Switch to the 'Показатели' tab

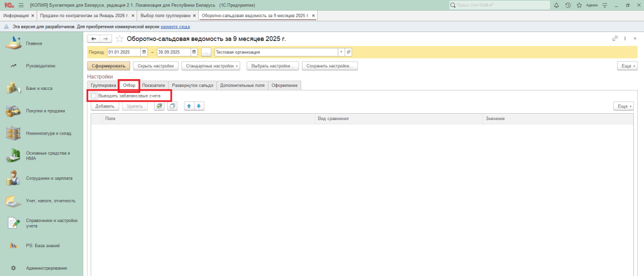tap(153, 85)
